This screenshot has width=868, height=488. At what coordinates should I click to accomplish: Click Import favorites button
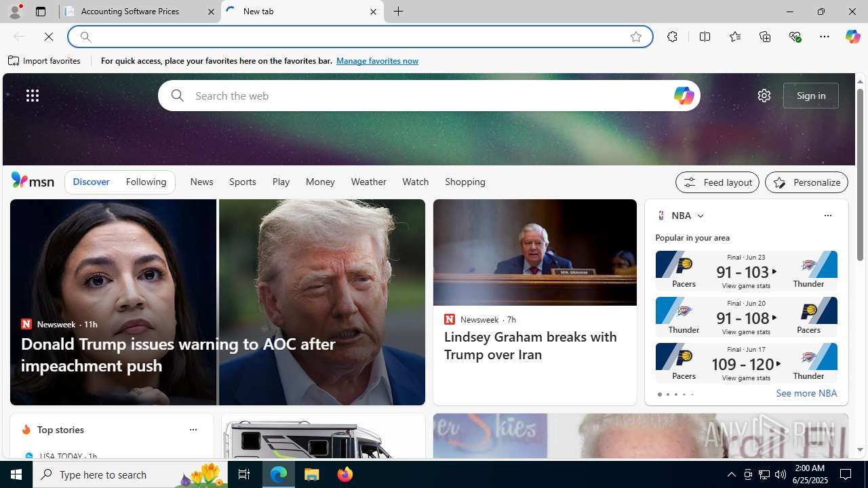(45, 61)
